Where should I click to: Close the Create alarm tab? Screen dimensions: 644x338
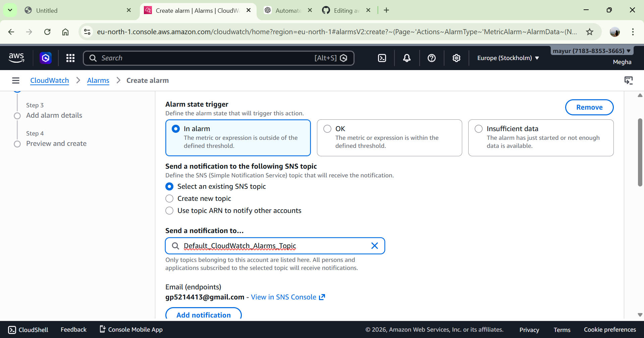[249, 10]
